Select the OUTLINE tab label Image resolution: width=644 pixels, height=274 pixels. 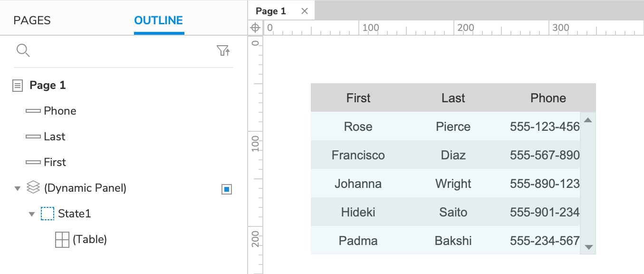click(159, 20)
